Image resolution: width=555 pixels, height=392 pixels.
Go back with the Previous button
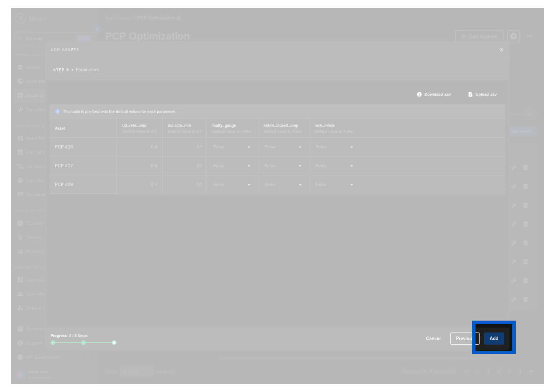[x=463, y=338]
